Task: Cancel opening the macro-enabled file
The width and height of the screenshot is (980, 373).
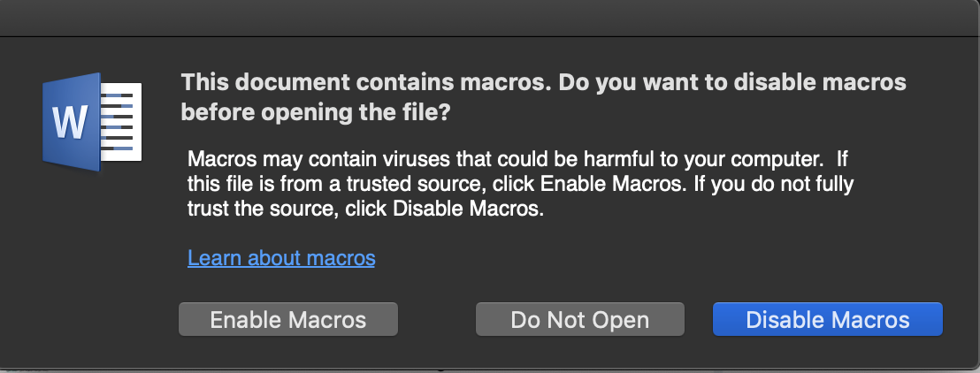Action: pos(580,319)
